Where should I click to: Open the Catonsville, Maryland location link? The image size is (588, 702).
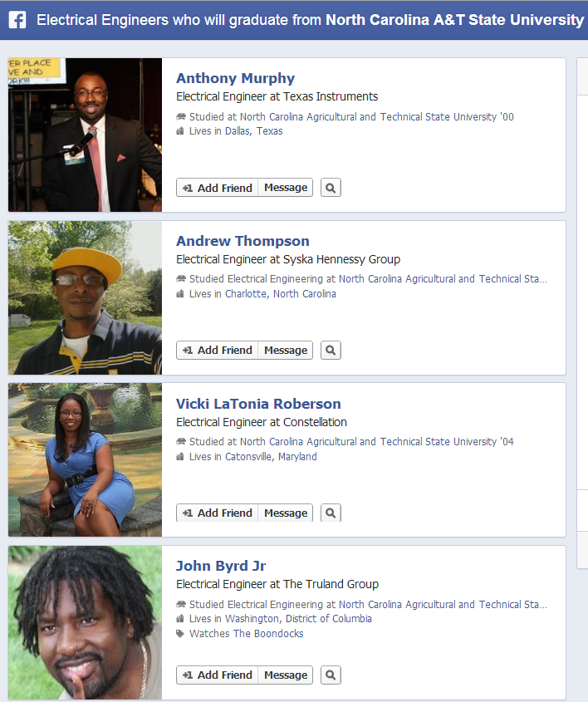271,457
